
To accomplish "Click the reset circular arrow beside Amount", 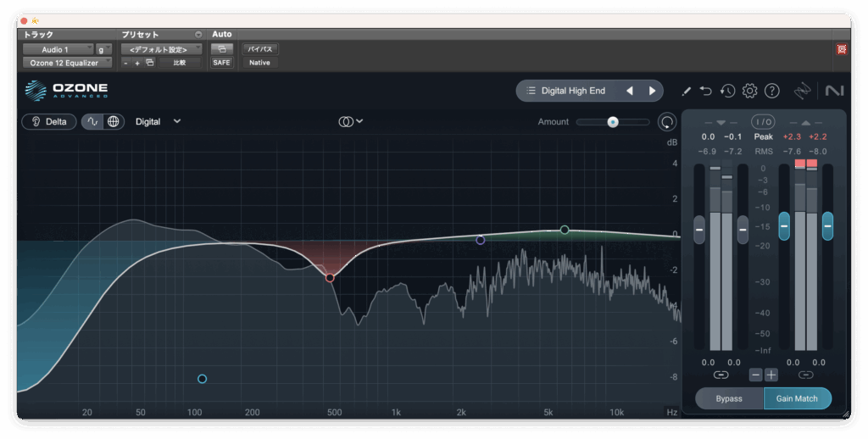I will click(667, 122).
